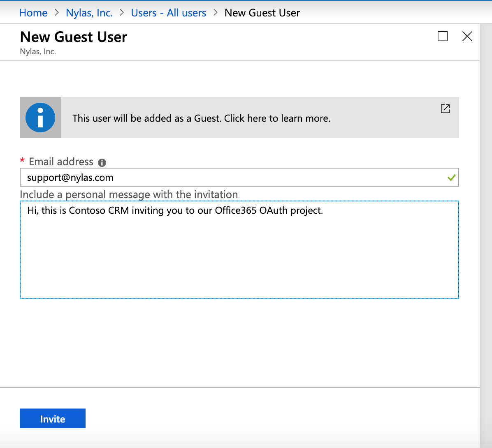Click the breadcrumb chevron before New Guest User
This screenshot has width=492, height=448.
[x=215, y=13]
